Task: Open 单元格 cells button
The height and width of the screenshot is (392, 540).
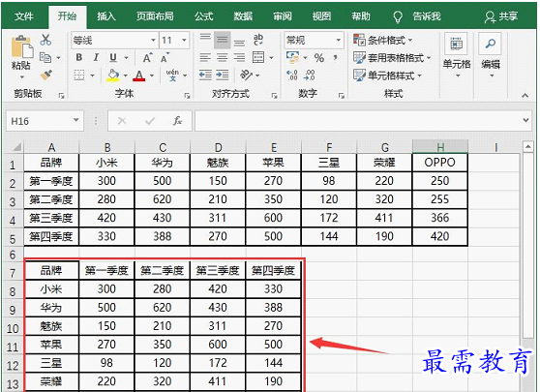Action: [x=457, y=55]
